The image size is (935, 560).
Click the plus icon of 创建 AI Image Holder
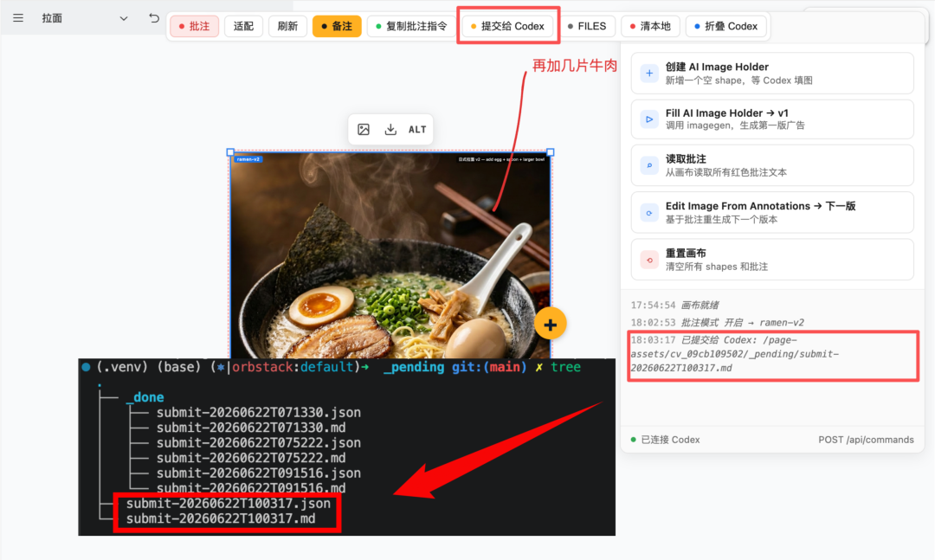pyautogui.click(x=649, y=74)
